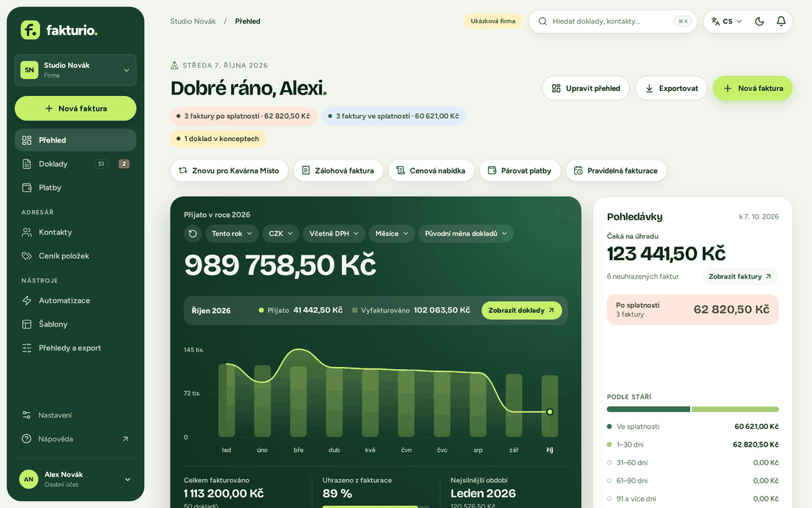812x508 pixels.
Task: Open Původní měna dokladů dropdown
Action: [x=466, y=233]
